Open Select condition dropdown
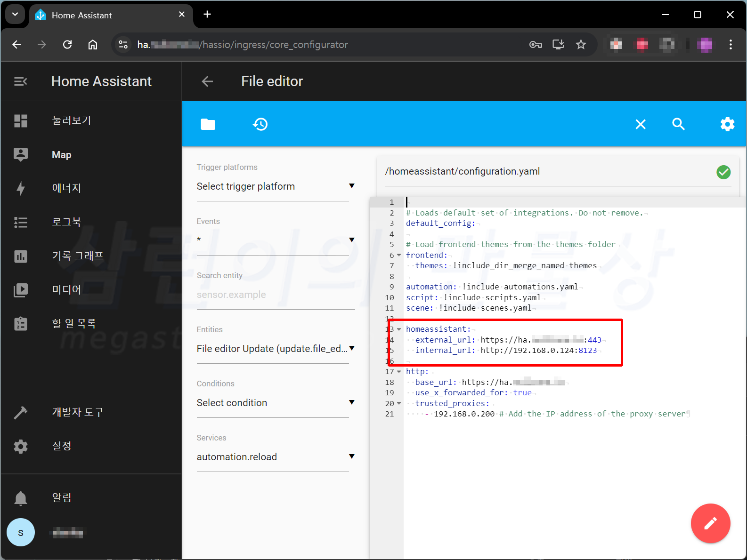The width and height of the screenshot is (747, 560). 276,403
